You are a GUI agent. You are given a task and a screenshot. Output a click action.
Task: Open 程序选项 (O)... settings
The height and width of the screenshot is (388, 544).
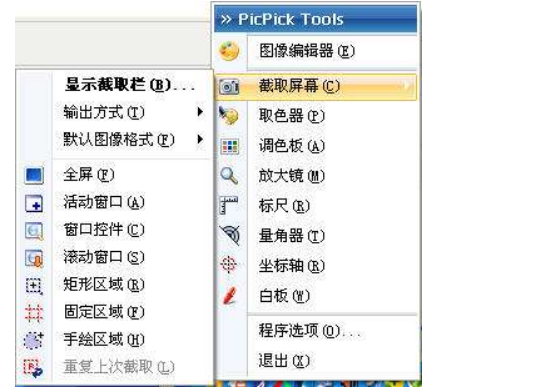click(x=316, y=331)
